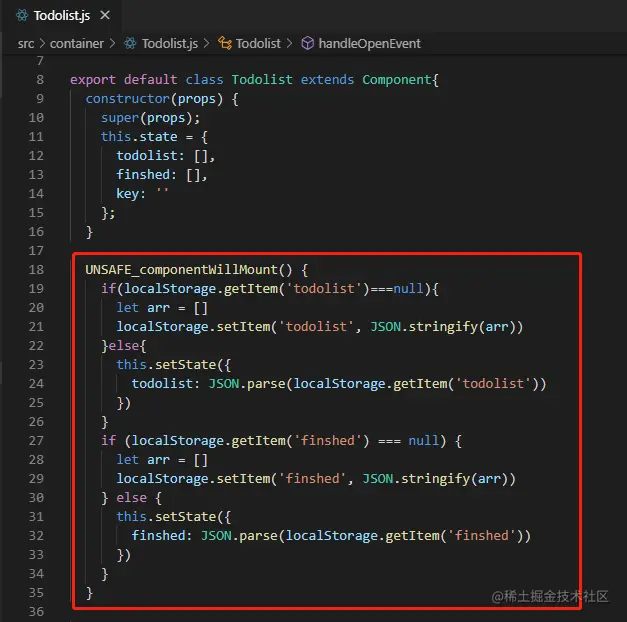Select the Todolist.js editor tab

[63, 16]
